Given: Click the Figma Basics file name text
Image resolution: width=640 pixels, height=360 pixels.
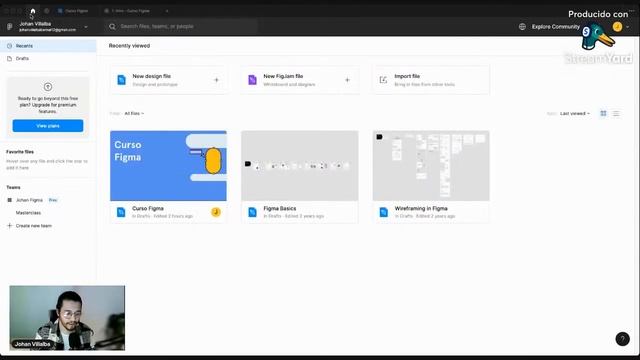Looking at the screenshot, I should (280, 208).
